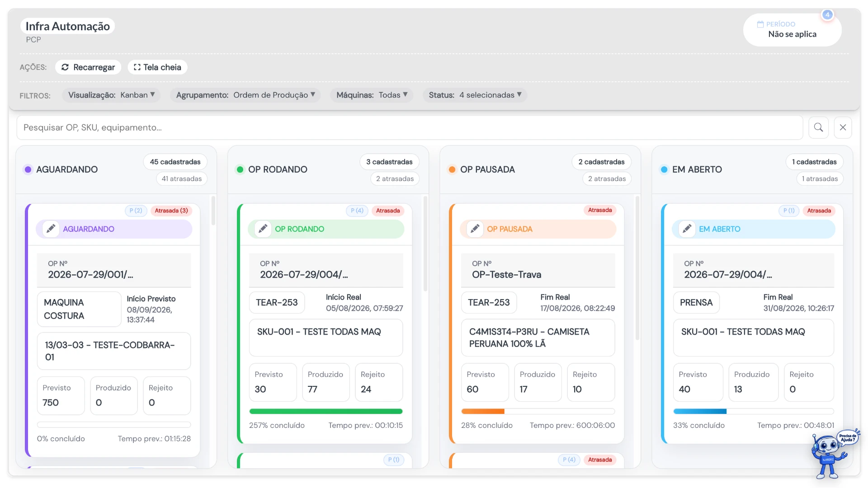Click SKU-001 product on the EM ABERTO card
Screen dimensions: 868x488
pyautogui.click(x=754, y=338)
